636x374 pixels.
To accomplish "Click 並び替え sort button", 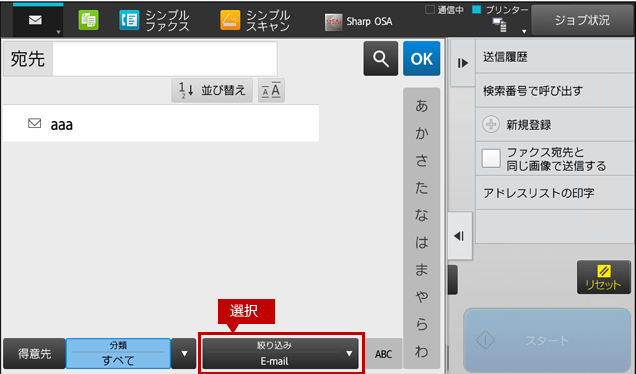I will (212, 90).
